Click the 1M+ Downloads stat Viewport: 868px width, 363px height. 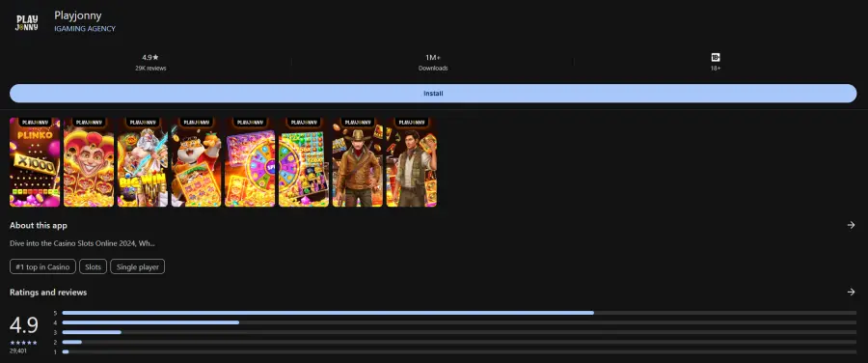click(x=433, y=62)
